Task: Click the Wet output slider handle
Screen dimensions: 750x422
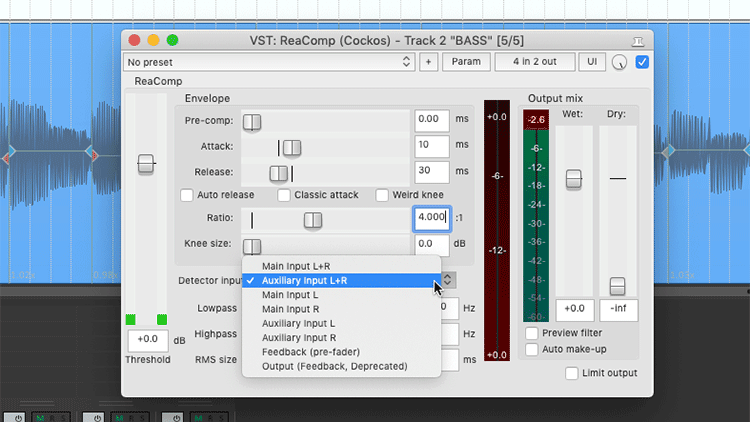Action: coord(573,179)
